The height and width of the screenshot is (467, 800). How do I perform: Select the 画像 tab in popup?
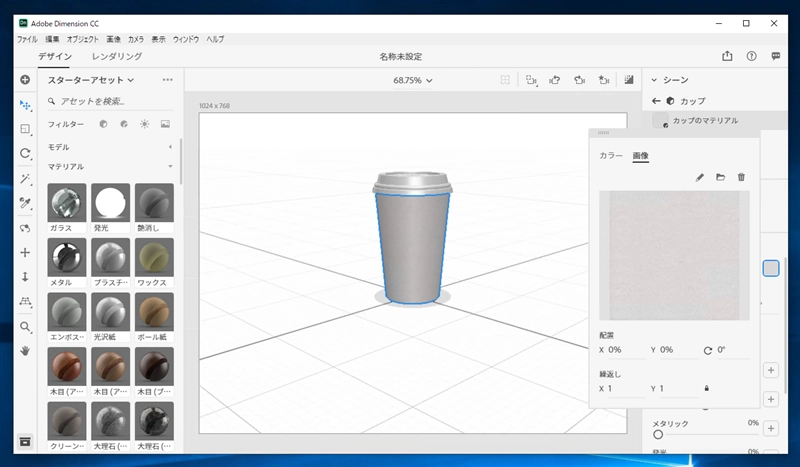tap(640, 155)
